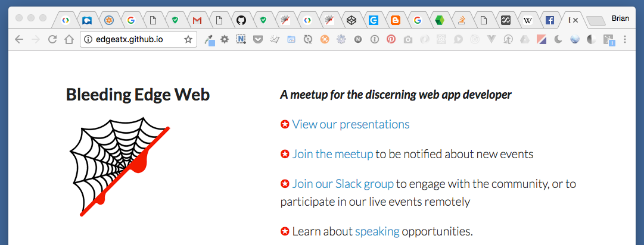Viewport: 644px width, 245px height.
Task: Click the half-circle contrast extension icon
Action: coord(592,39)
